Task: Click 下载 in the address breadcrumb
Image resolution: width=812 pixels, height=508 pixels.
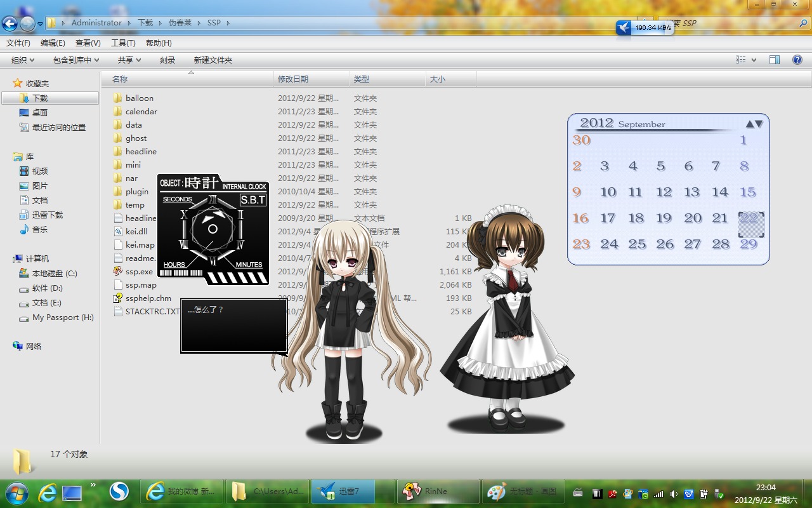Action: (x=145, y=23)
